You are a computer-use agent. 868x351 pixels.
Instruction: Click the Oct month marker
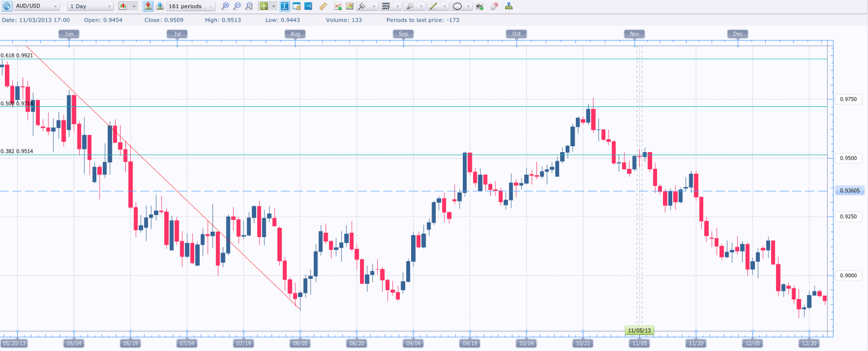point(517,34)
